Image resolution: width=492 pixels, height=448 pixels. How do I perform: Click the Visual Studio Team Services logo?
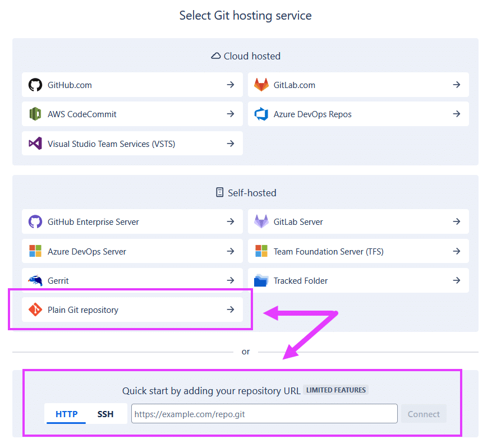[x=35, y=144]
